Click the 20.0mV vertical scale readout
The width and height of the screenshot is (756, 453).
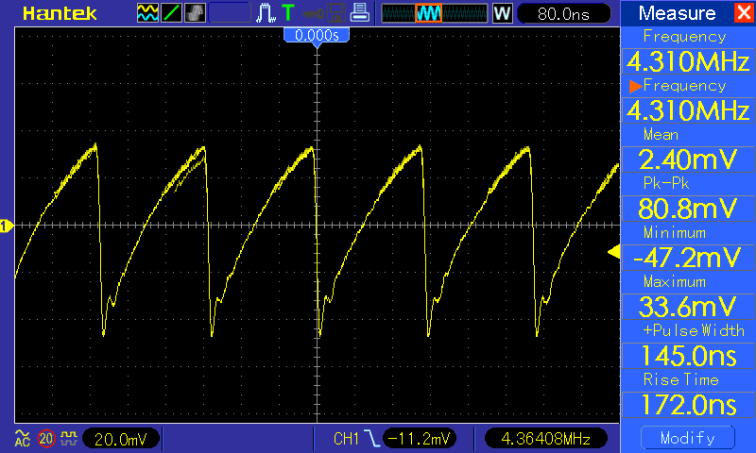[x=120, y=438]
